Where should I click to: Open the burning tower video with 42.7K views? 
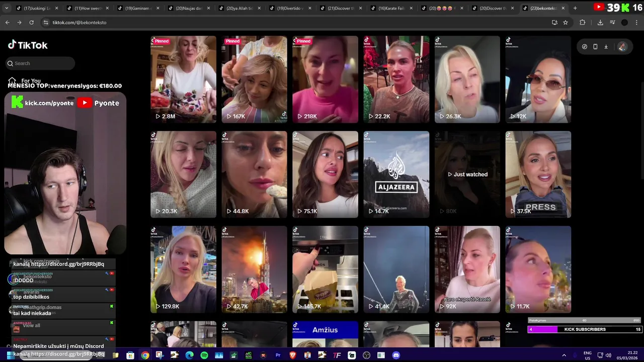point(254,269)
